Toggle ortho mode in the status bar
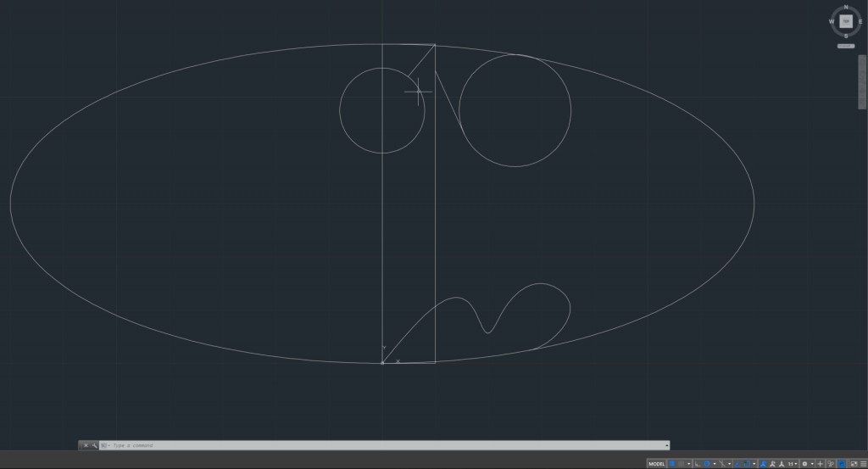Image resolution: width=868 pixels, height=469 pixels. coord(697,463)
